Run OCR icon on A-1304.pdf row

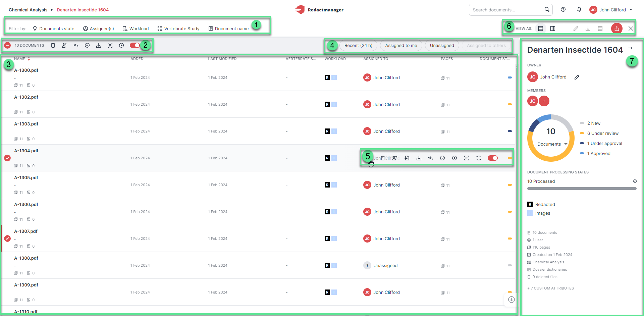[467, 158]
